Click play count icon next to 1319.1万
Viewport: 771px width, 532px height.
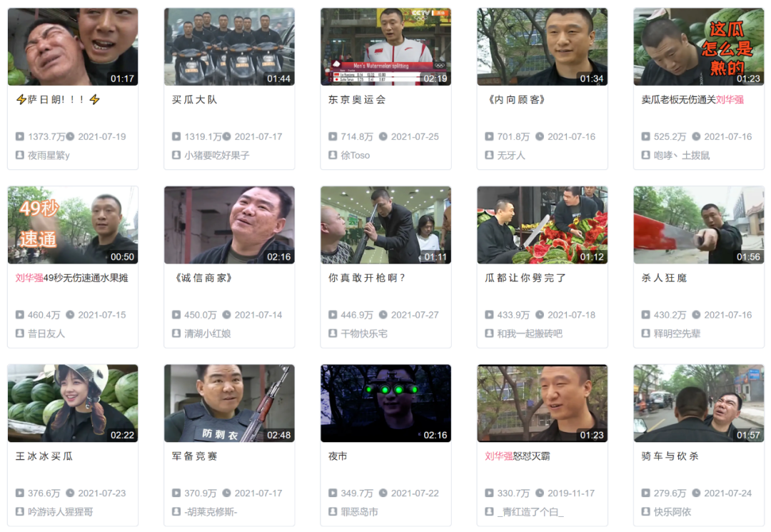click(x=176, y=136)
